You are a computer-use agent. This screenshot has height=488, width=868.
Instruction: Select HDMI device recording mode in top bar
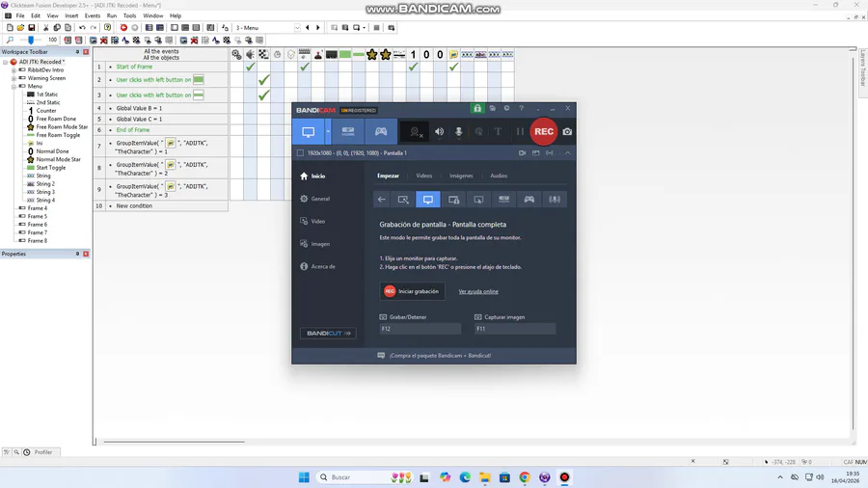[x=347, y=132]
